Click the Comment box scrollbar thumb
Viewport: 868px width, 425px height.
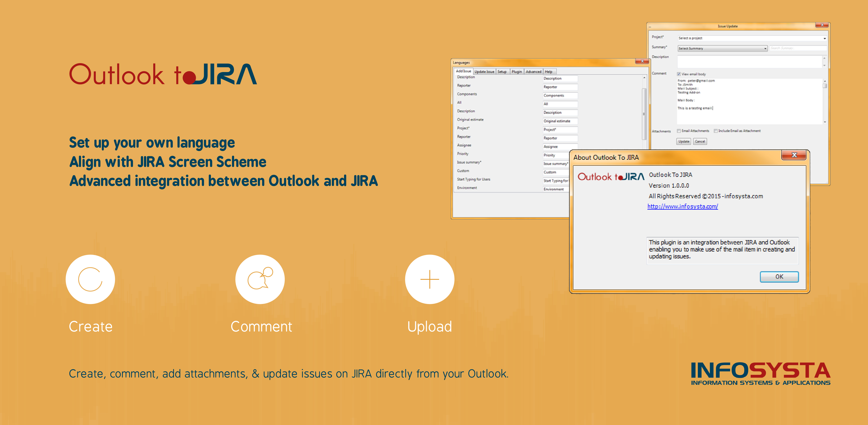tap(824, 86)
